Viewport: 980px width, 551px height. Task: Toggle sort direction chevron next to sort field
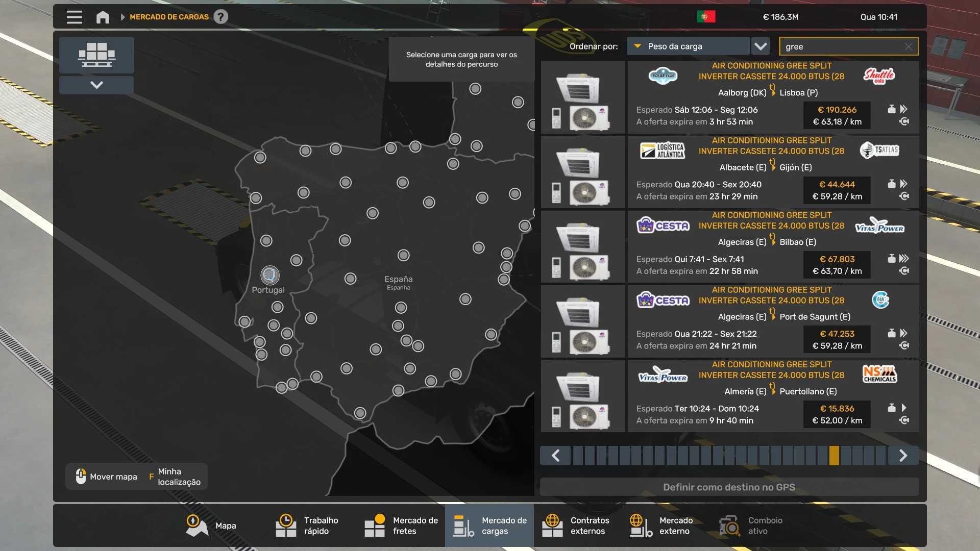click(x=761, y=46)
